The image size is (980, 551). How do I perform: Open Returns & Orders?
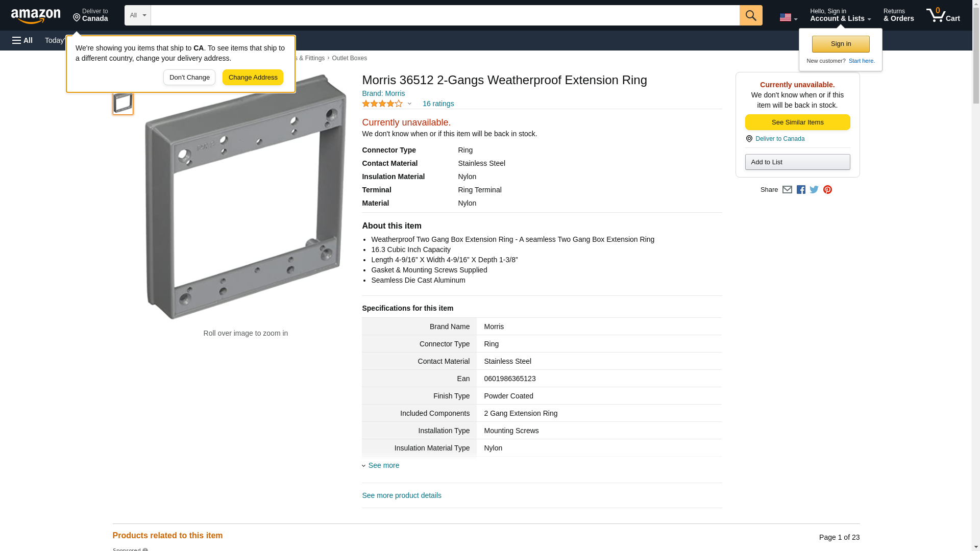(898, 15)
